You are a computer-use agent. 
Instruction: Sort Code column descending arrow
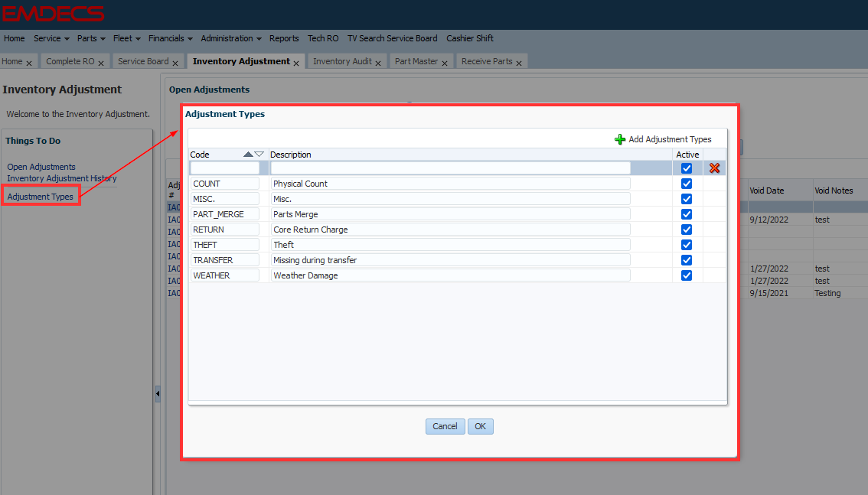(x=259, y=155)
